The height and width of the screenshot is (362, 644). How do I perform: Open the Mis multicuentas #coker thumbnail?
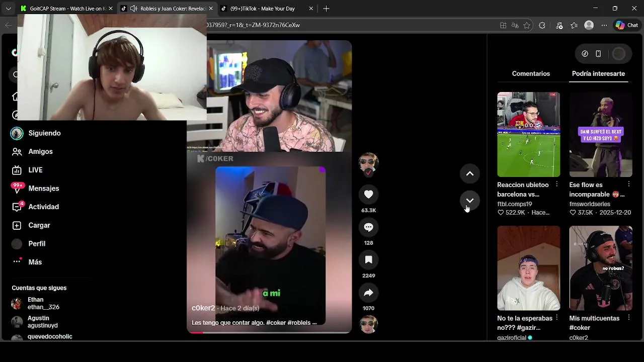click(601, 268)
